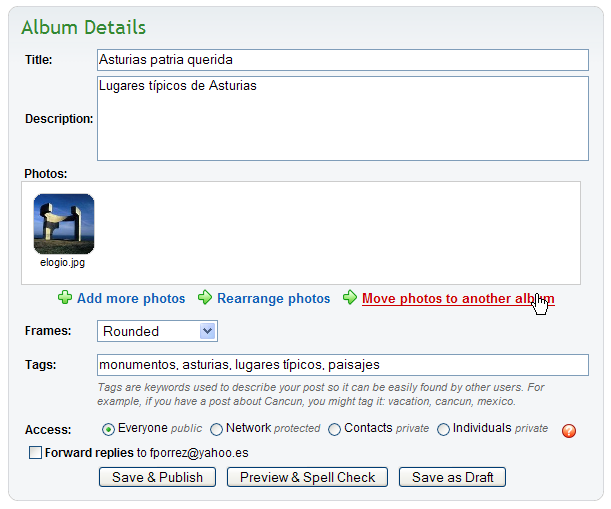
Task: Click inside the Description text area
Action: (x=342, y=118)
